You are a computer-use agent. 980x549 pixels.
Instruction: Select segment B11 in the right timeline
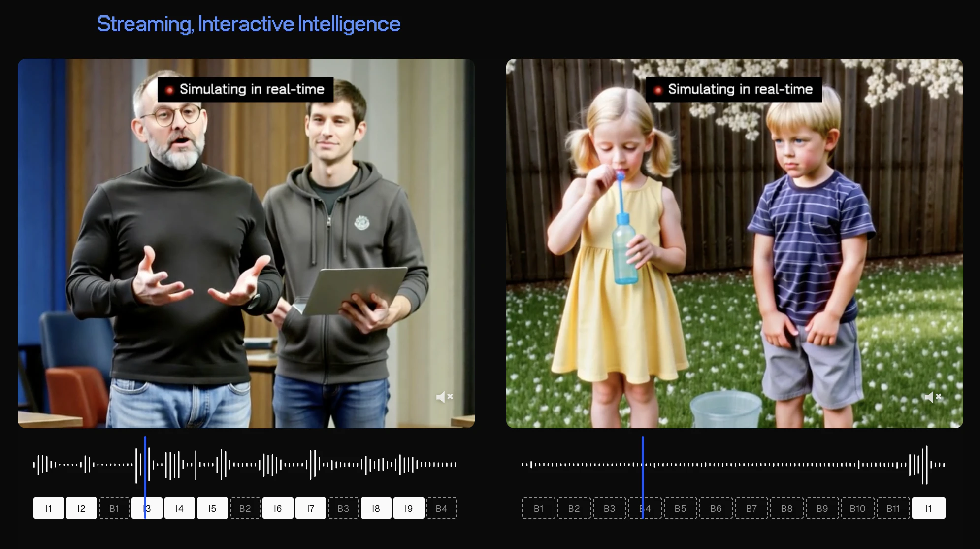tap(893, 508)
